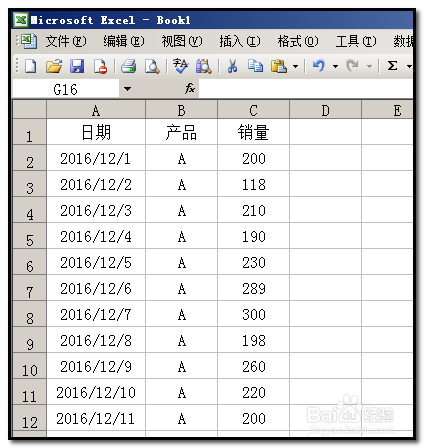This screenshot has height=448, width=424.
Task: Open the Research binoculars icon
Action: [x=203, y=66]
